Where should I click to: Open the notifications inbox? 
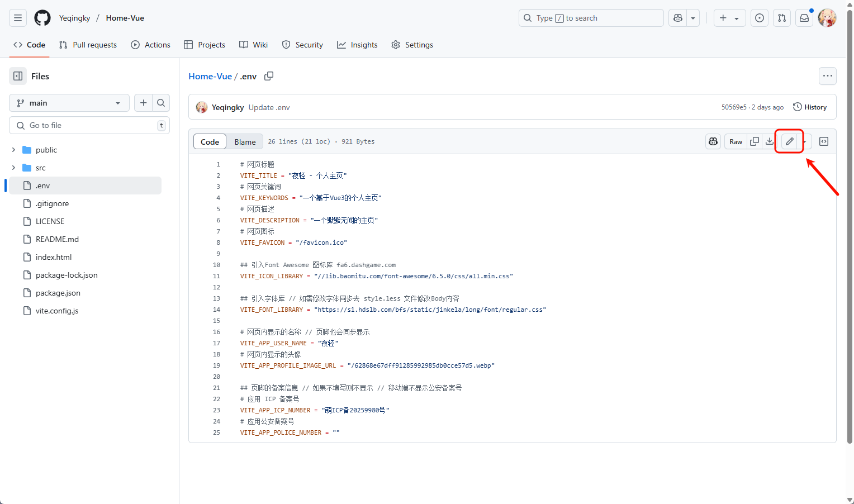804,18
